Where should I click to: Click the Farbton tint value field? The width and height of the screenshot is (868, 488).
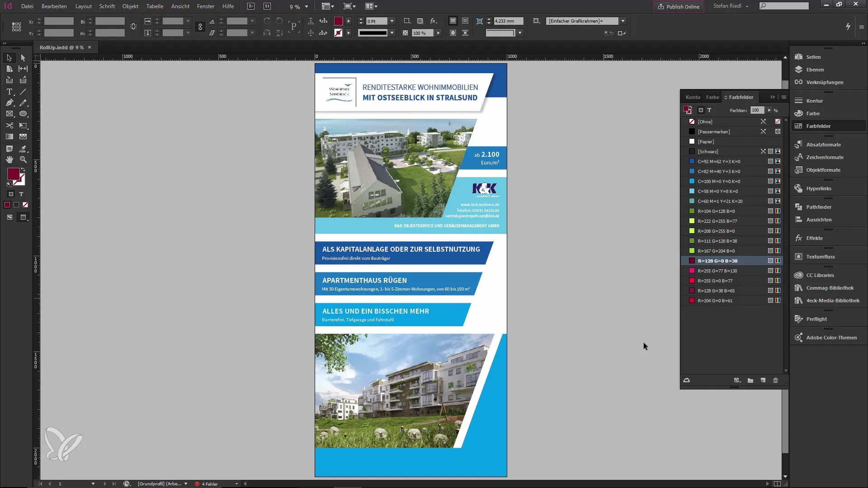757,110
